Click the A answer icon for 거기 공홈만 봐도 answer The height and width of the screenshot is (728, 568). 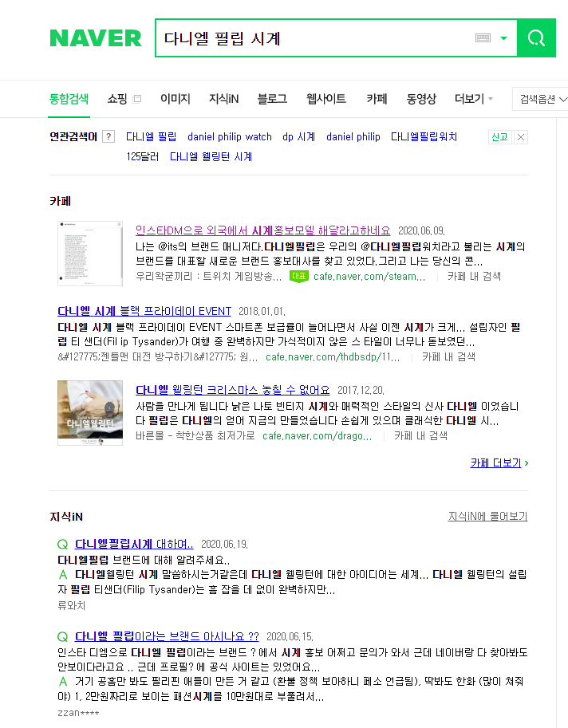[x=63, y=682]
